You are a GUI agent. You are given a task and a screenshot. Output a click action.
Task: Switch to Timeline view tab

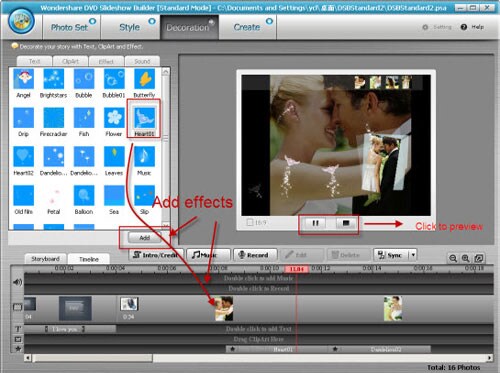click(x=89, y=259)
